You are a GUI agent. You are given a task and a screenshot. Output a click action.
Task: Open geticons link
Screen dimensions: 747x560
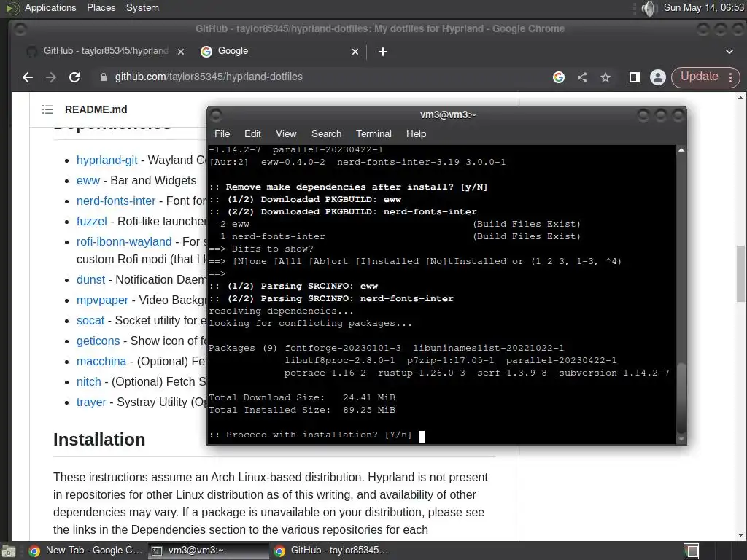coord(98,341)
